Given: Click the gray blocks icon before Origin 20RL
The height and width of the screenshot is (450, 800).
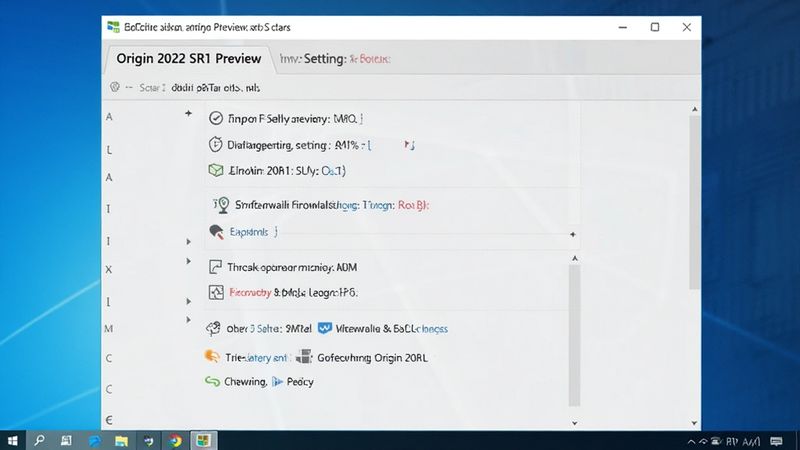Looking at the screenshot, I should [x=304, y=357].
